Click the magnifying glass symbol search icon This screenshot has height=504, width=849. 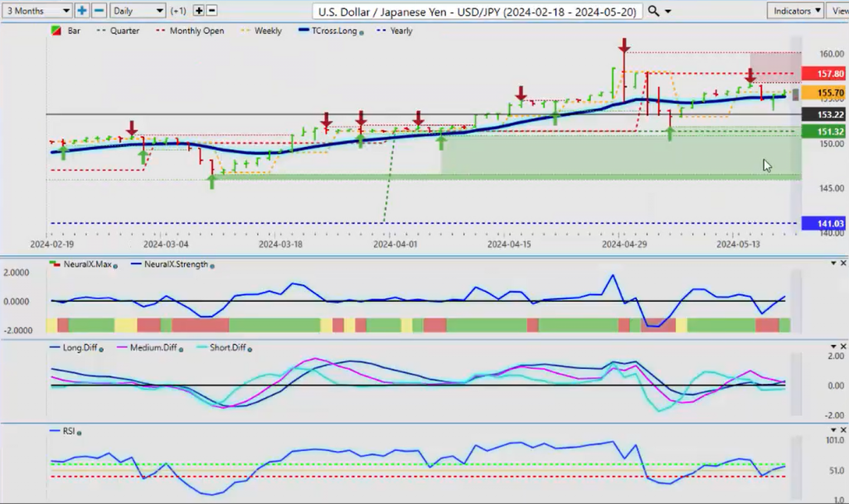[x=653, y=11]
